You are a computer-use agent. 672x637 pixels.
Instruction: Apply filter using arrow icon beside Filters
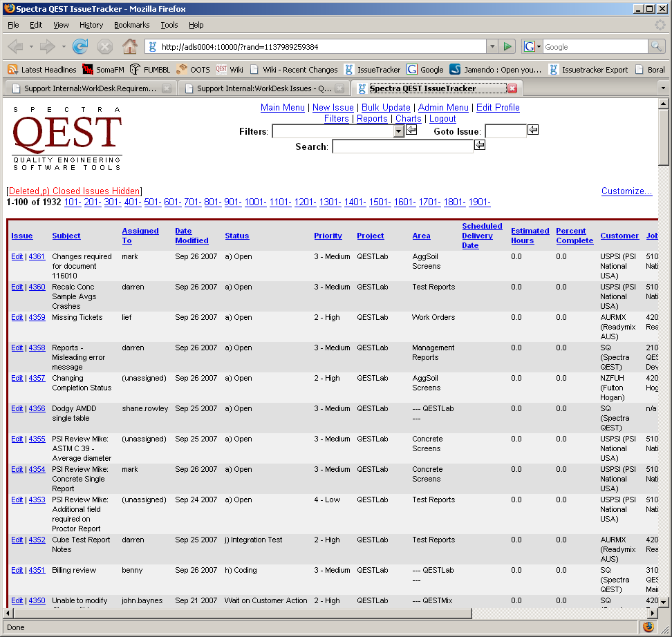click(x=411, y=131)
